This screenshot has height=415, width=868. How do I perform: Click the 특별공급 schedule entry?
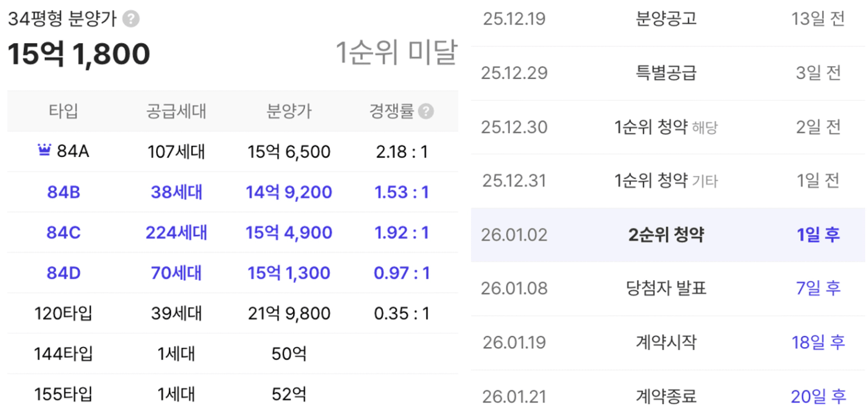(x=666, y=73)
